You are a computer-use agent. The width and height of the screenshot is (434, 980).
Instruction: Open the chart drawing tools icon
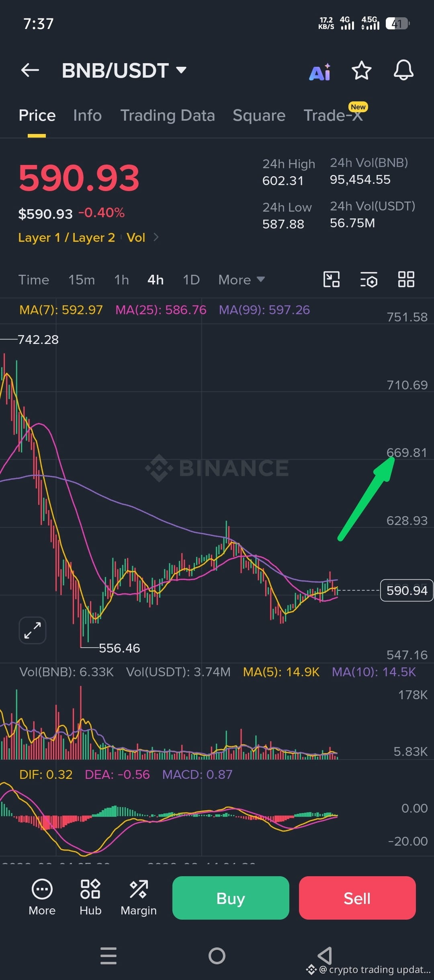[332, 279]
